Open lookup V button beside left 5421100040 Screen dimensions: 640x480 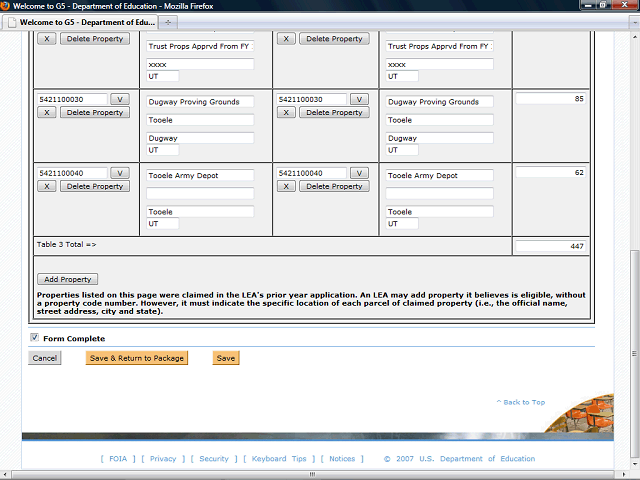point(120,173)
